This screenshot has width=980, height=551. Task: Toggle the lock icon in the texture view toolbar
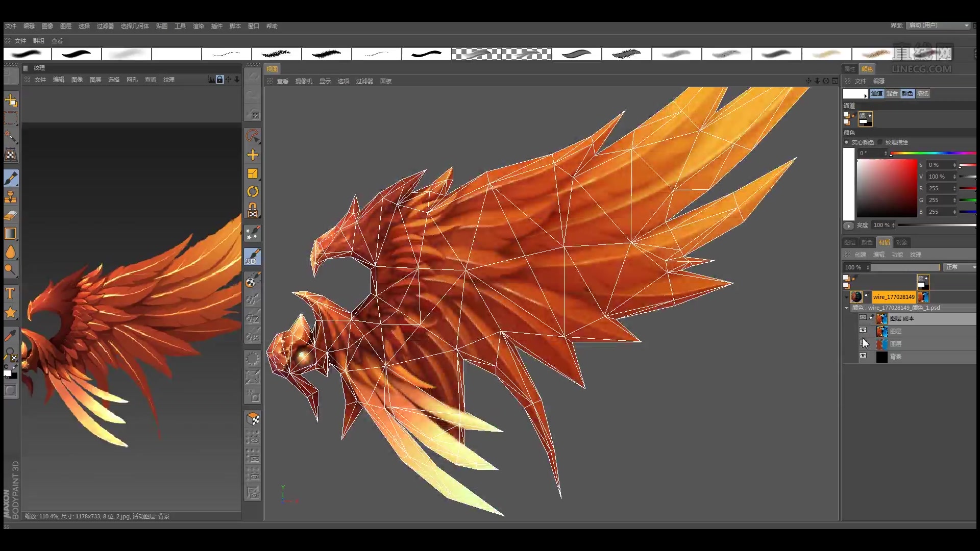click(x=219, y=80)
